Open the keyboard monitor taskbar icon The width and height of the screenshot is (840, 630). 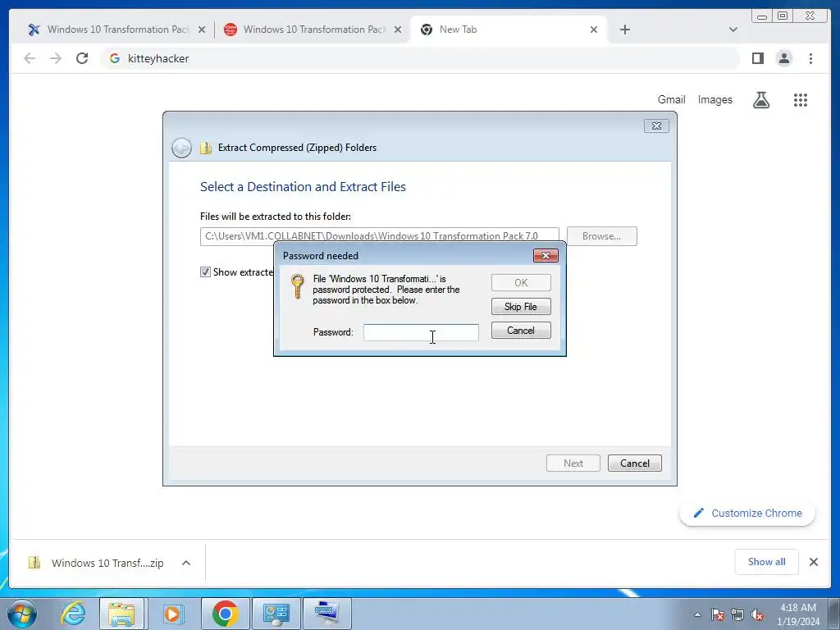point(327,614)
